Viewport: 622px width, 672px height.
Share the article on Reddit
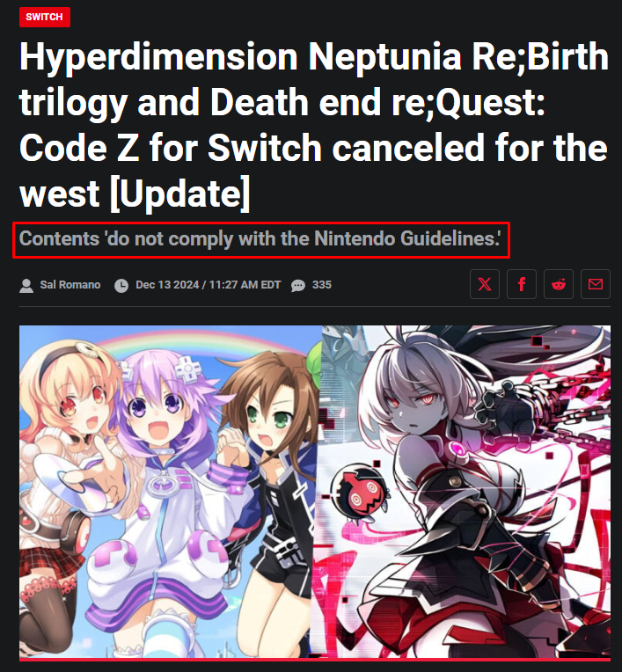(558, 284)
